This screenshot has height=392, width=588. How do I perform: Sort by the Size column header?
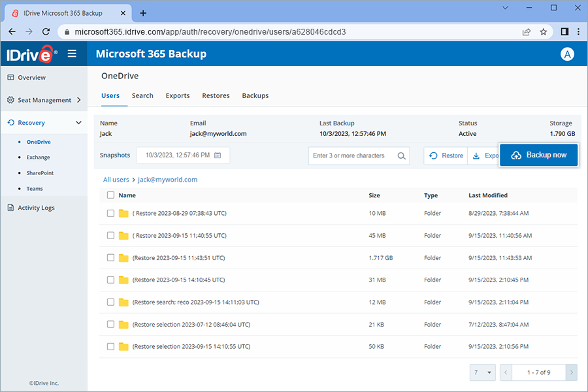[374, 195]
